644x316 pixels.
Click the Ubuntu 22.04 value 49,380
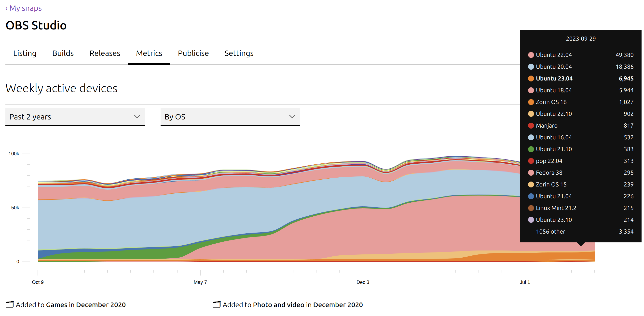[x=624, y=55]
